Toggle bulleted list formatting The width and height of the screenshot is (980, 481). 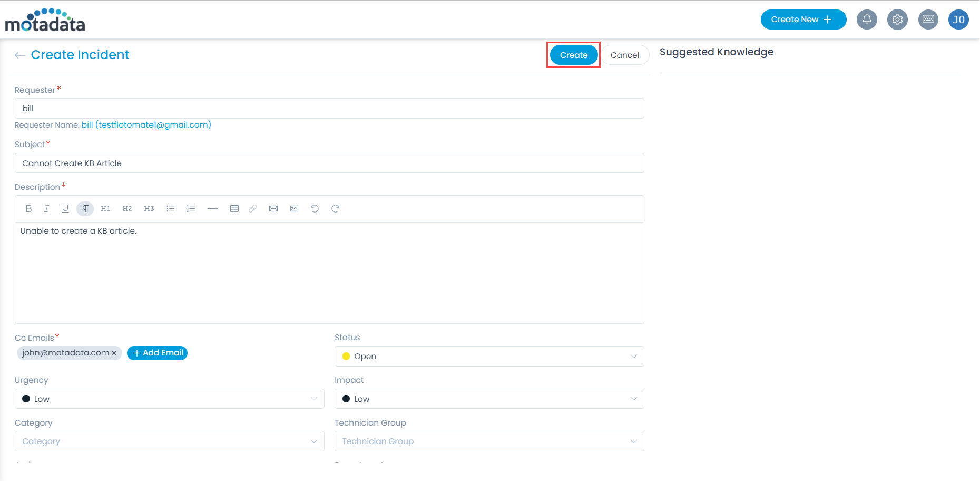pos(170,208)
